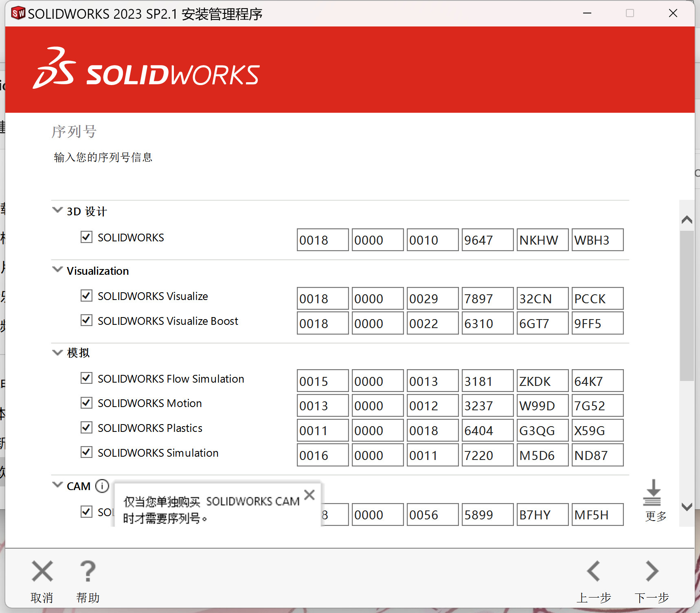700x613 pixels.
Task: Proceed with the next step arrow
Action: pyautogui.click(x=652, y=571)
